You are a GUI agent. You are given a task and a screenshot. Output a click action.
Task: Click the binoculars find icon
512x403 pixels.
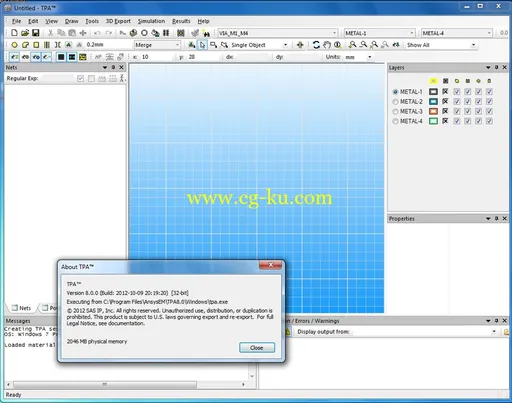tap(206, 33)
